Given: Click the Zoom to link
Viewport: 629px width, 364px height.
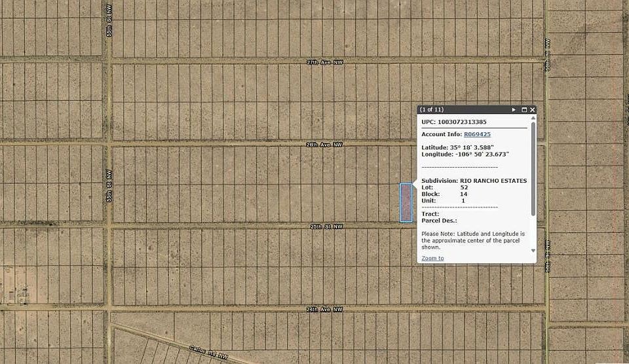Looking at the screenshot, I should click(432, 258).
